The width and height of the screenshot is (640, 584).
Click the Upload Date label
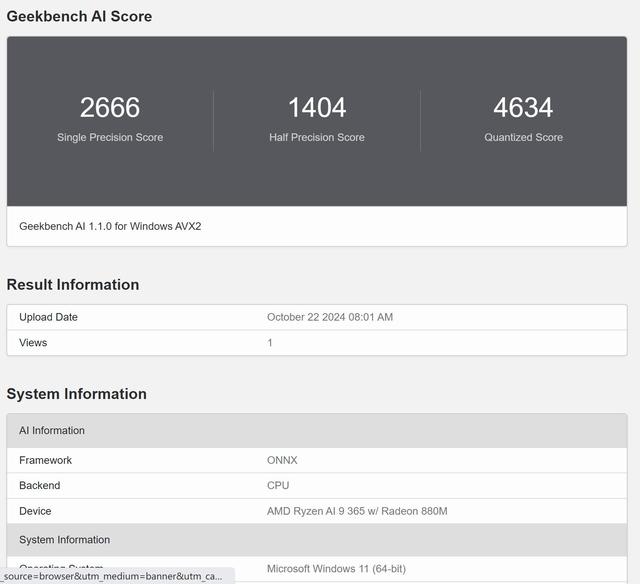[48, 317]
